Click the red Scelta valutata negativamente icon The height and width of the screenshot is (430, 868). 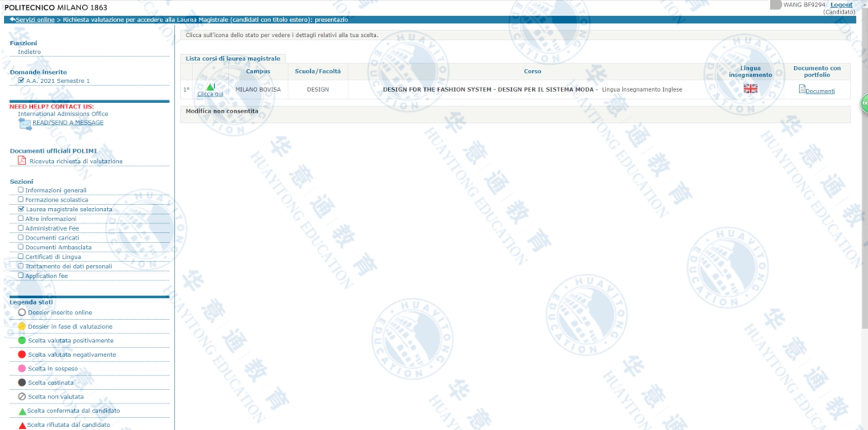(x=22, y=354)
